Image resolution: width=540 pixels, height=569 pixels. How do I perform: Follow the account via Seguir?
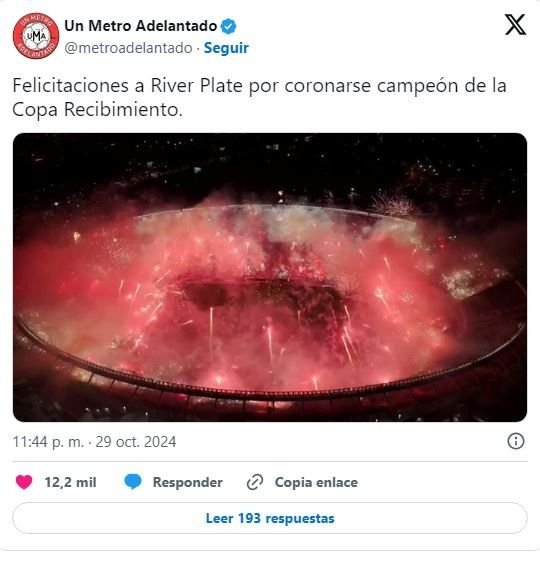(x=226, y=48)
